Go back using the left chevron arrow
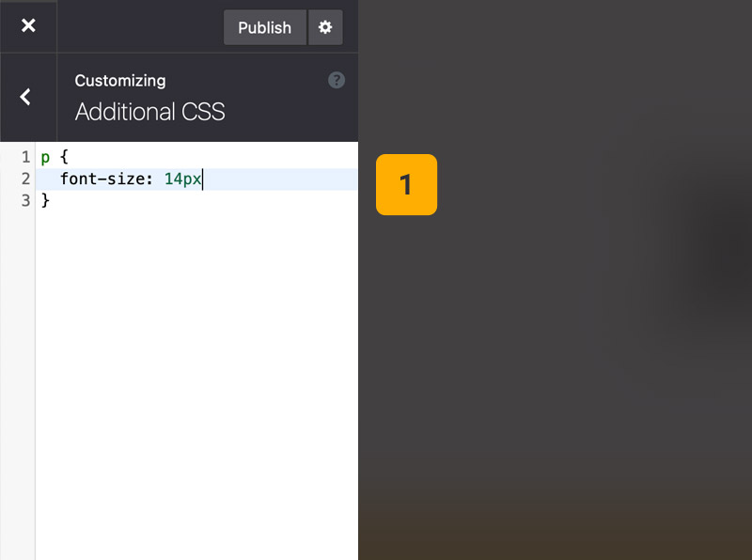Screen dimensions: 752x560 [x=26, y=97]
